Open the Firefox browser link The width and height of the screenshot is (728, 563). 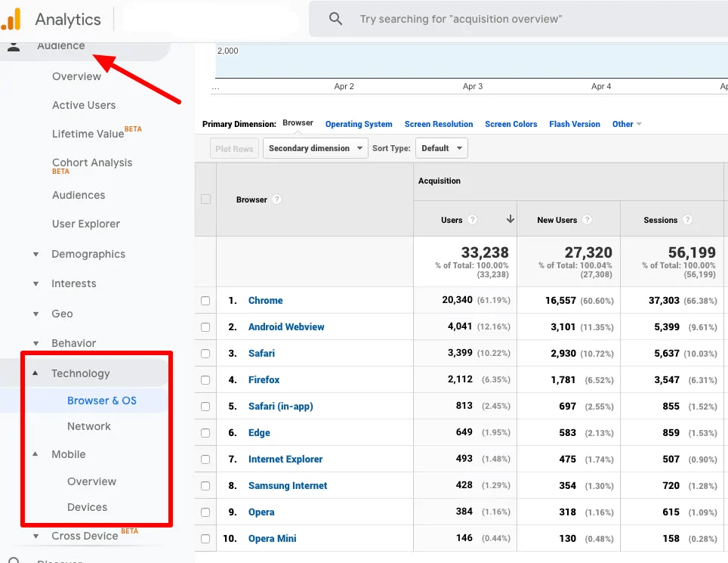click(264, 380)
